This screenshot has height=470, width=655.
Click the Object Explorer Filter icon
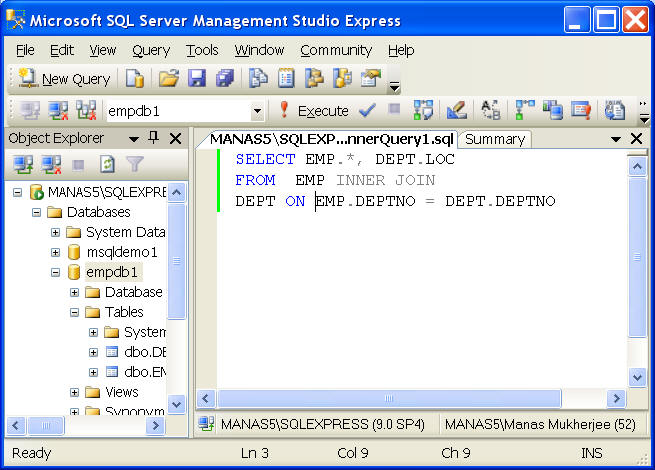pos(135,164)
